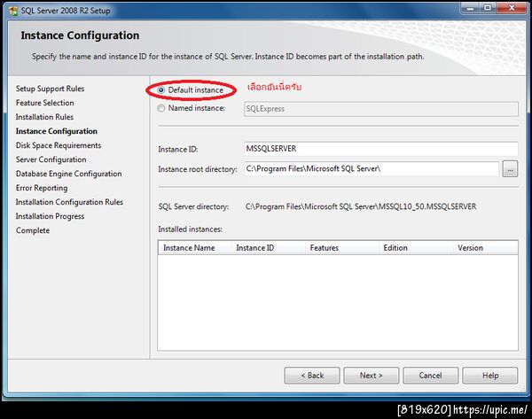
Task: Minimize the SQL Server 2008 R2 Setup window
Action: point(470,8)
